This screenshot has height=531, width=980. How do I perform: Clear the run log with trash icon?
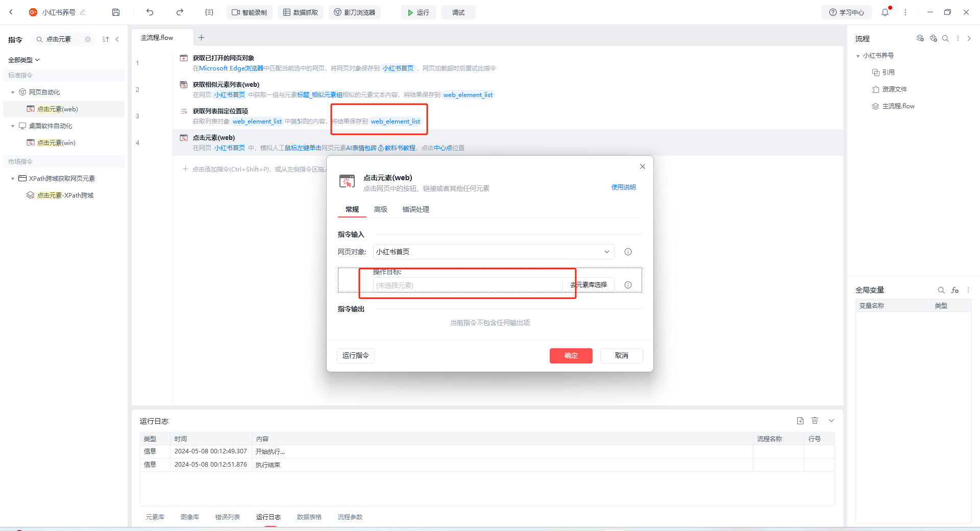coord(815,421)
